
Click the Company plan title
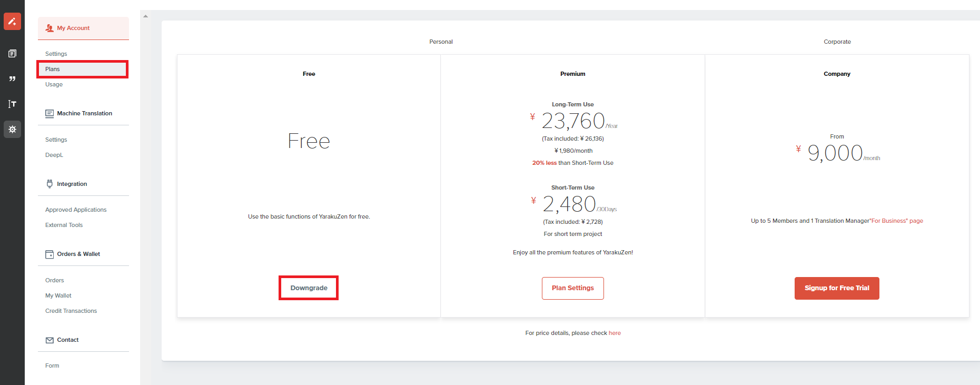[837, 74]
